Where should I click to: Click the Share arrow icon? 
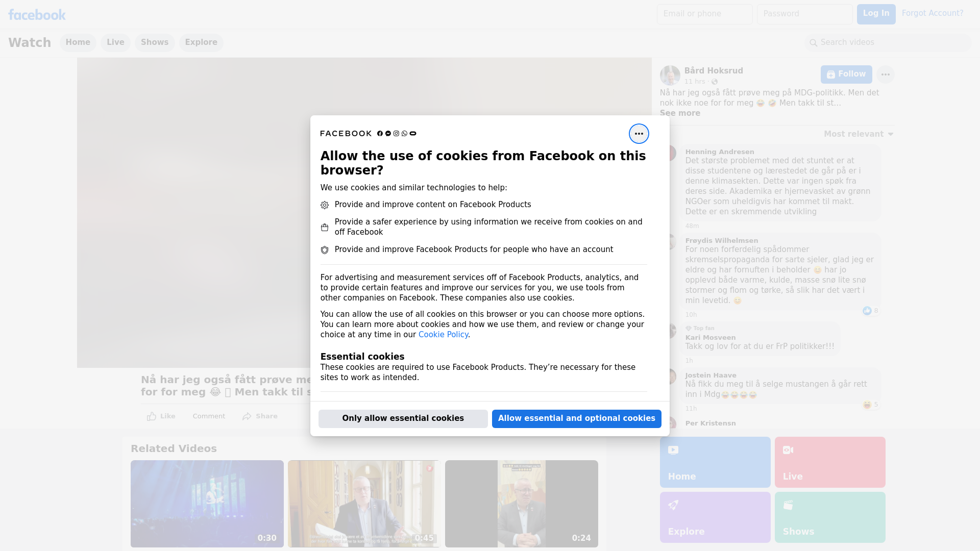pos(247,416)
